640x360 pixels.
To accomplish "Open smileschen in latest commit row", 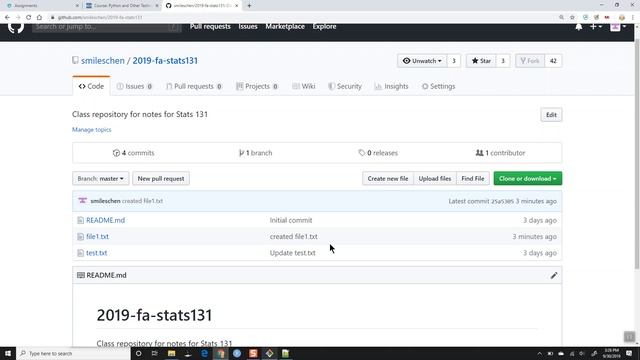I will point(105,201).
